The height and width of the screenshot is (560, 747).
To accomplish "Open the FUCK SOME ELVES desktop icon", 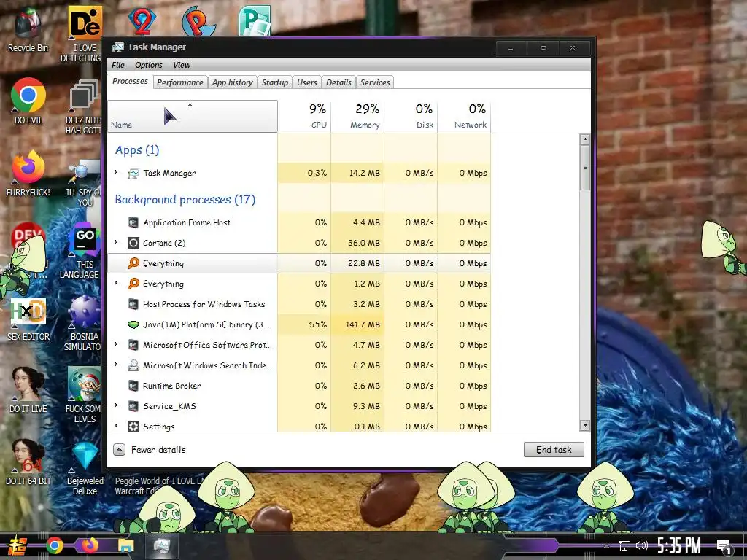I will pyautogui.click(x=84, y=395).
